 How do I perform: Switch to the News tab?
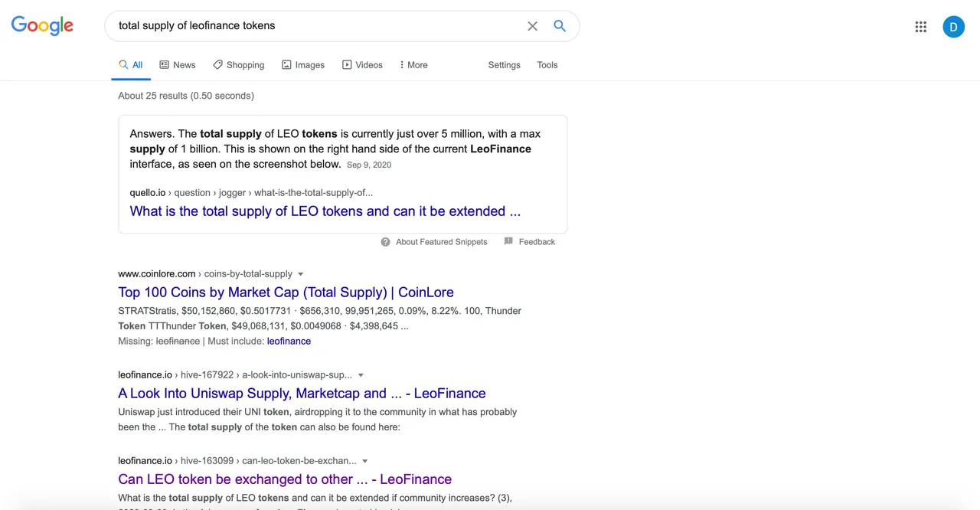(178, 65)
